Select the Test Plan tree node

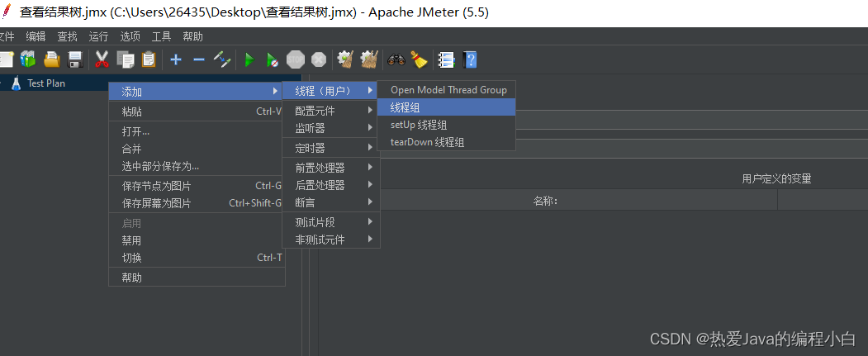[x=46, y=83]
